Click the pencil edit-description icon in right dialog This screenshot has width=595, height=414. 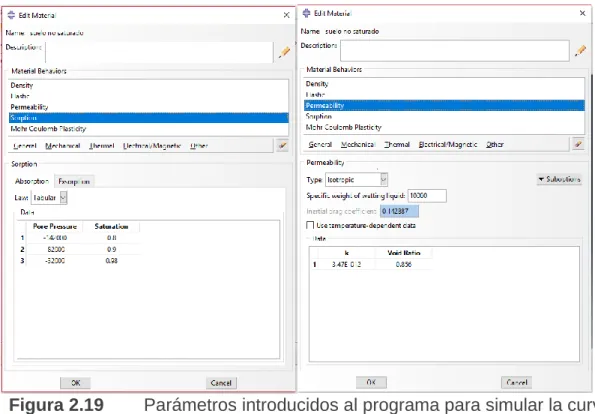click(x=580, y=50)
